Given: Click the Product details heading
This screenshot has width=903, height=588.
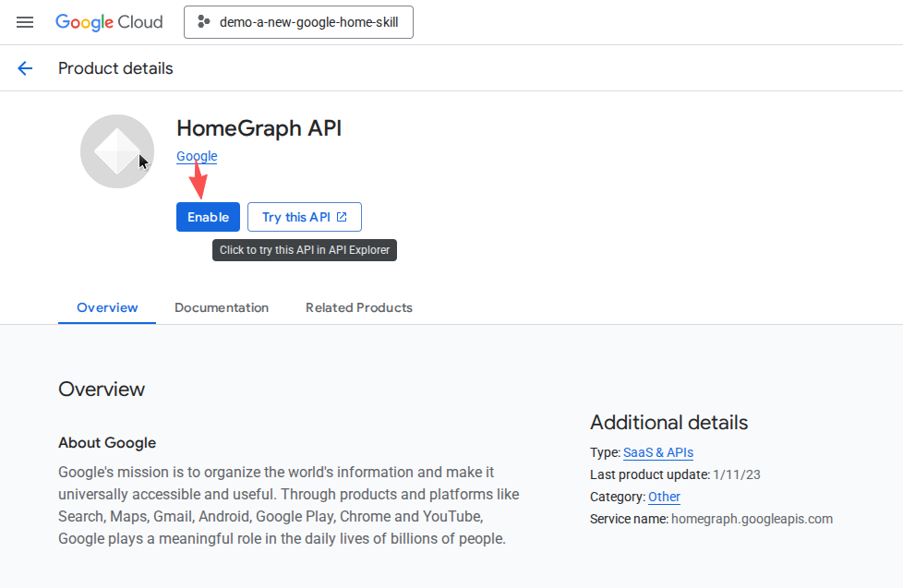Looking at the screenshot, I should point(115,68).
